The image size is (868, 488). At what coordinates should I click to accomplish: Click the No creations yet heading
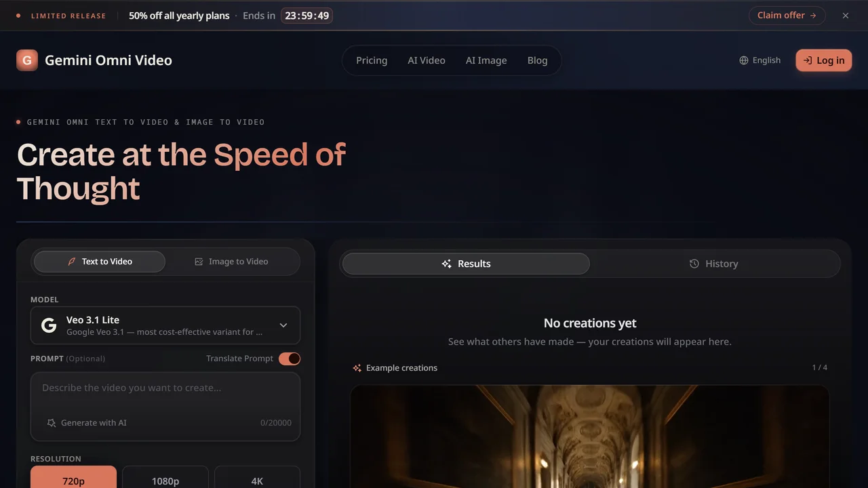click(x=590, y=323)
